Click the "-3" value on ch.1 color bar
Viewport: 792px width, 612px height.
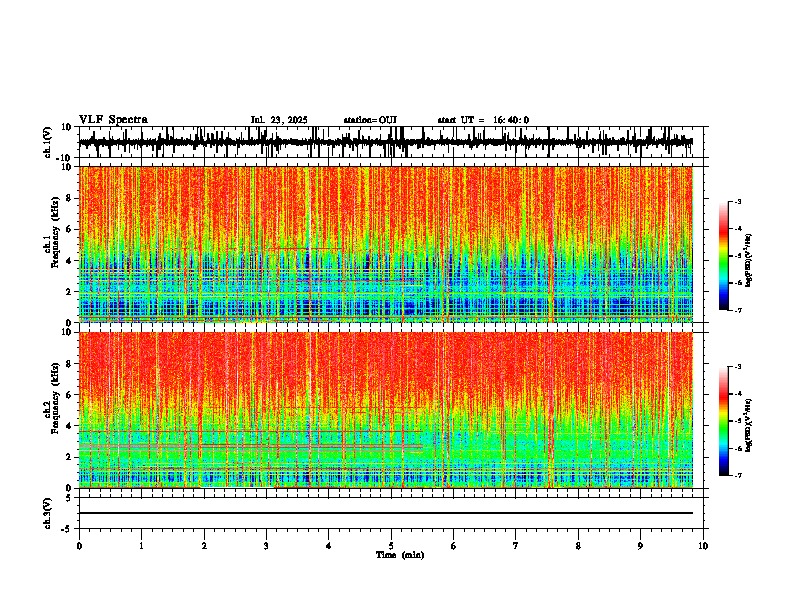[x=737, y=202]
